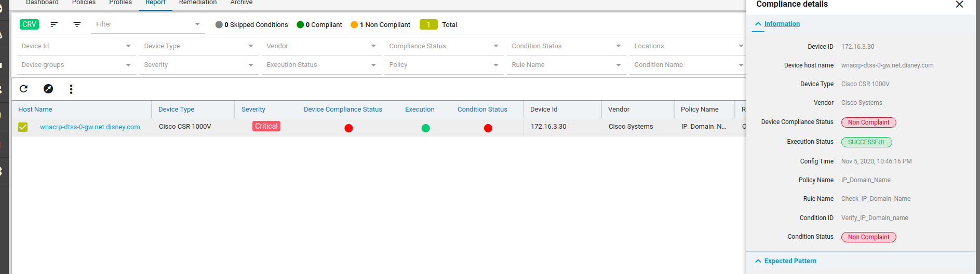Click the yellow Total count badge
980x274 pixels.
point(428,24)
